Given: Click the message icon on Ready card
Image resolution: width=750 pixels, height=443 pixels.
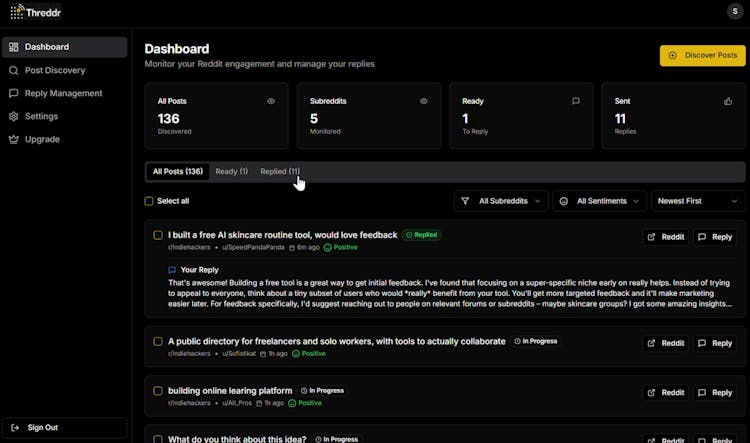Looking at the screenshot, I should (576, 101).
